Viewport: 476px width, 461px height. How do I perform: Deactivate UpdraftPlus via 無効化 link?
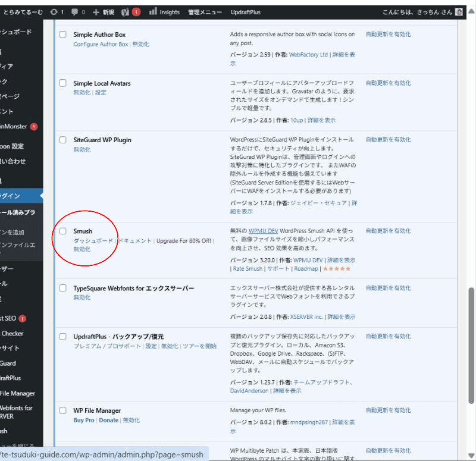(x=170, y=346)
